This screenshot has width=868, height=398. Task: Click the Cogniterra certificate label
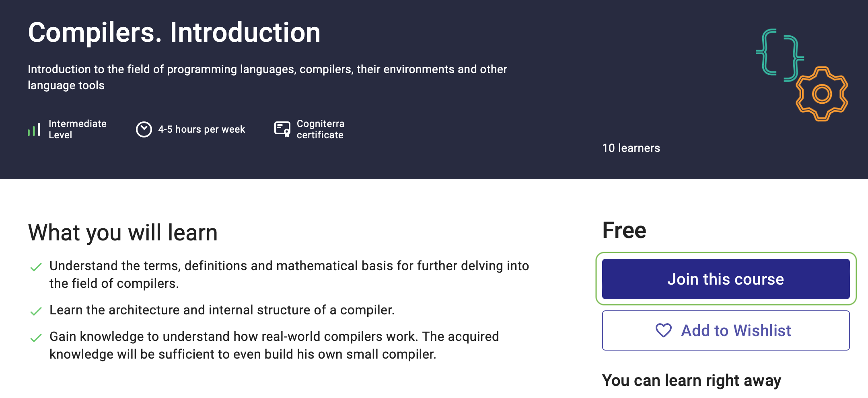pos(320,129)
